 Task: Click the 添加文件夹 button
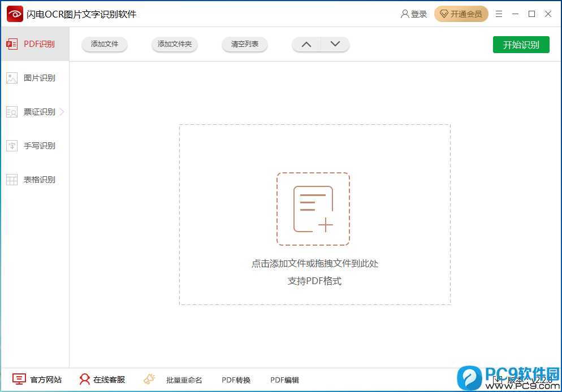tap(175, 44)
